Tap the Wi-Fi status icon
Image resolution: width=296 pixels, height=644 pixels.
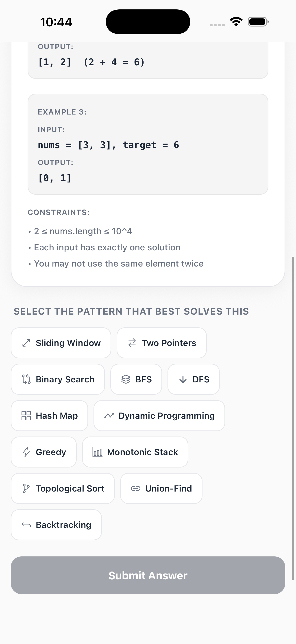[236, 22]
